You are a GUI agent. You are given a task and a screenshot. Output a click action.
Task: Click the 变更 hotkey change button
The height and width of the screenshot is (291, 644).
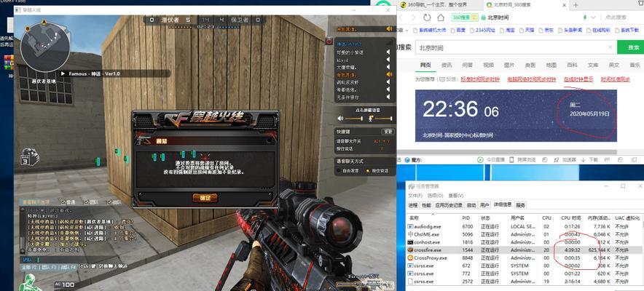click(388, 132)
